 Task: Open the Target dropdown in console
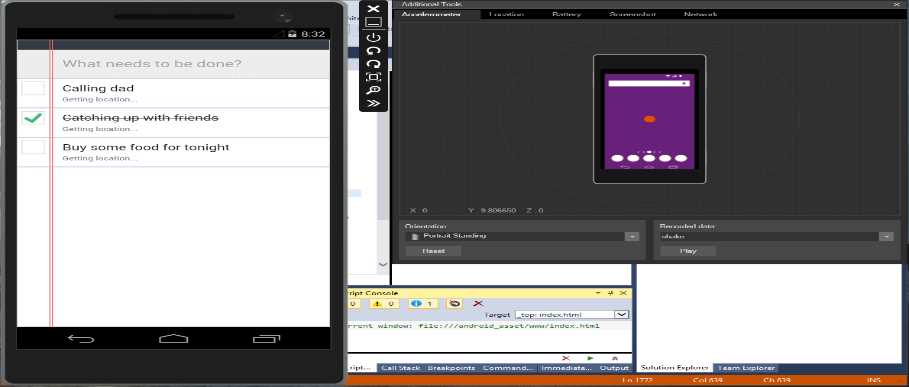[x=621, y=315]
